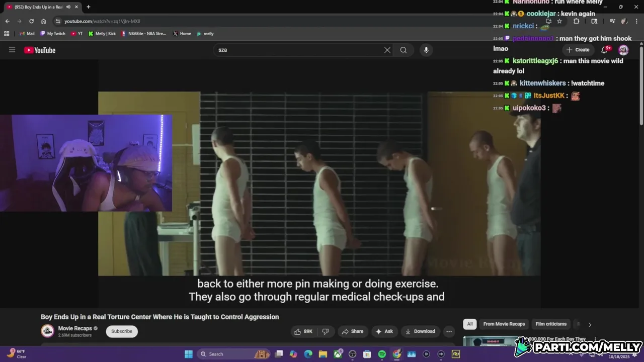
Task: Bookmark this page with the star icon
Action: click(559, 21)
